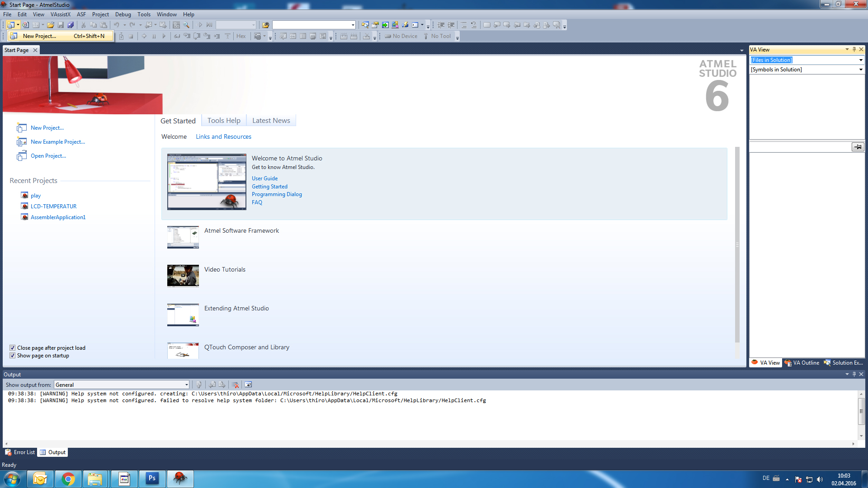Viewport: 868px width, 488px height.
Task: Click the Start Page vertical scrollbar
Action: 737,244
